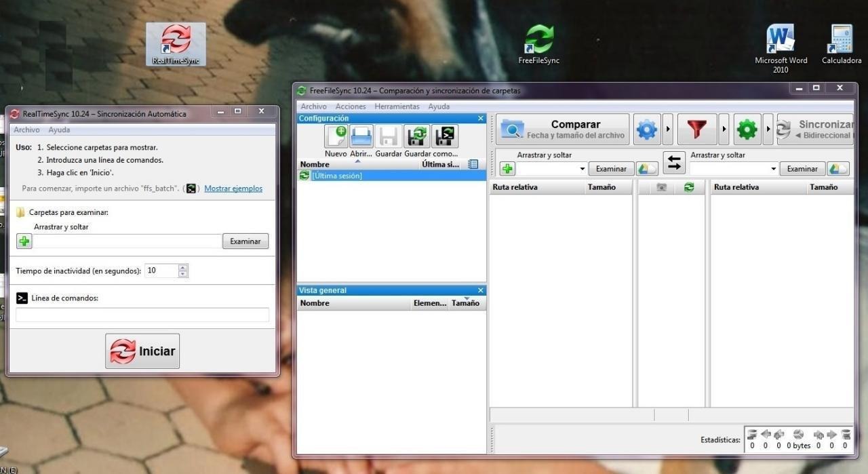This screenshot has width=868, height=474.
Task: Open Acciones menu in FreeFileSync
Action: pyautogui.click(x=351, y=106)
